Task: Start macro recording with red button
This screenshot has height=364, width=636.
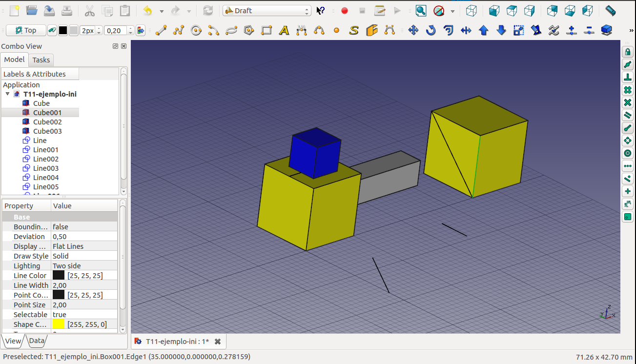Action: [345, 11]
